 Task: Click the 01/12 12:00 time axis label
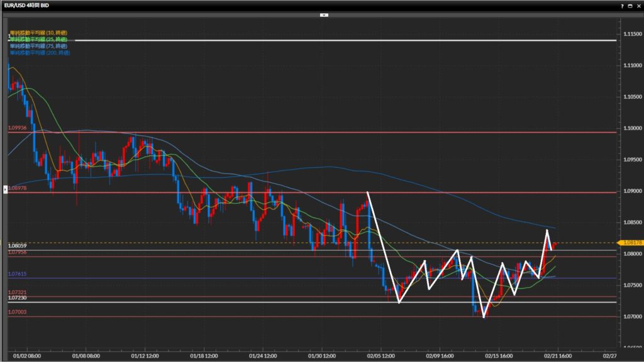click(x=145, y=355)
